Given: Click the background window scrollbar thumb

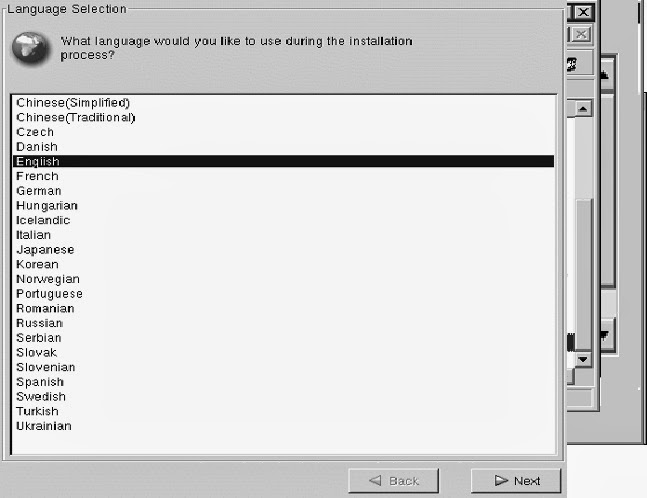Looking at the screenshot, I should coord(583,274).
